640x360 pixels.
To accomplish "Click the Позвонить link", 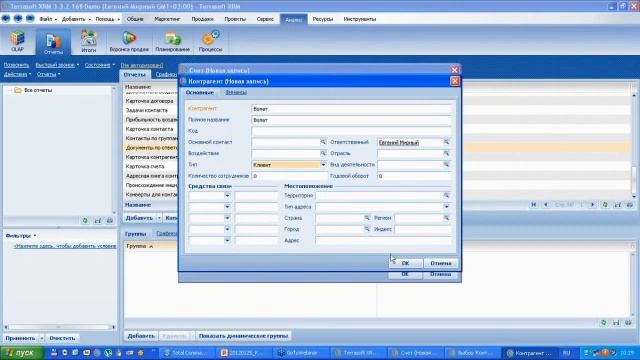I will click(16, 65).
